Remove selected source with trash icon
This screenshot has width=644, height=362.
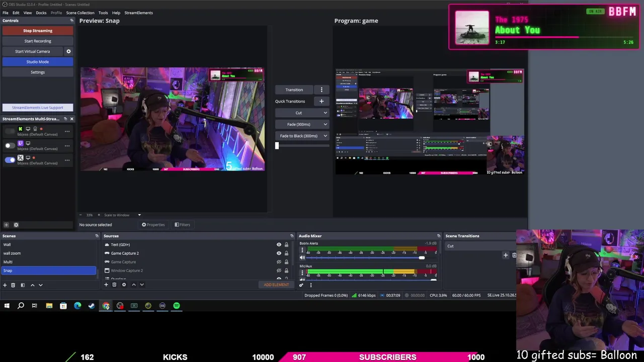(114, 285)
